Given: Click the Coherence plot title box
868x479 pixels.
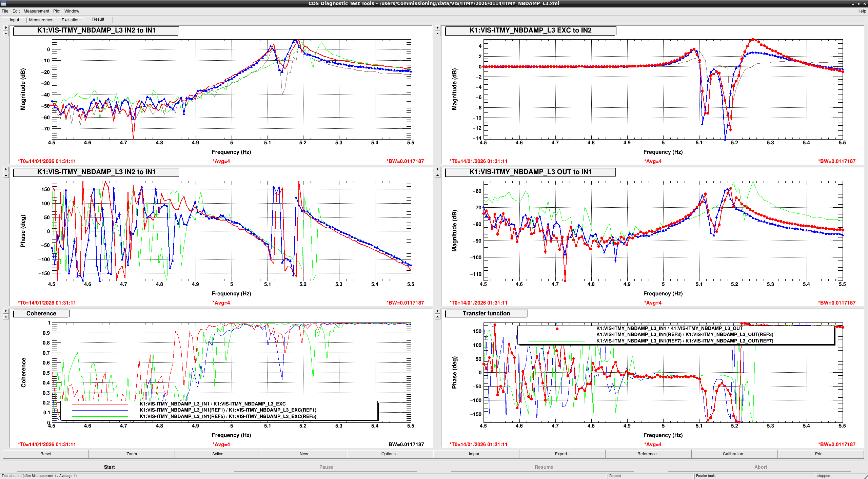Looking at the screenshot, I should [41, 314].
